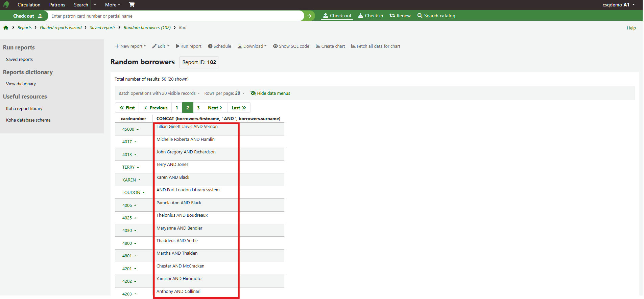
Task: Focus the patron card number field
Action: [176, 16]
